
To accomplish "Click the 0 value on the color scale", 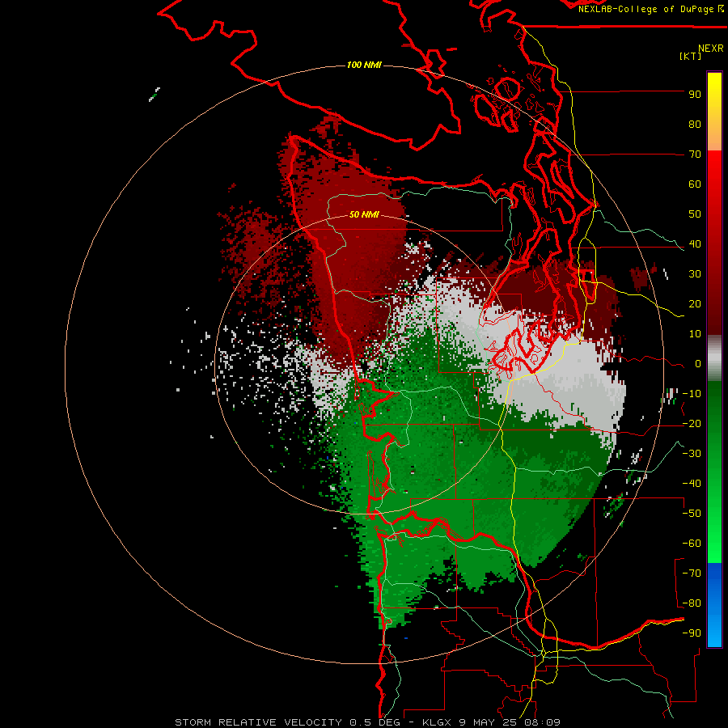I will (x=698, y=364).
